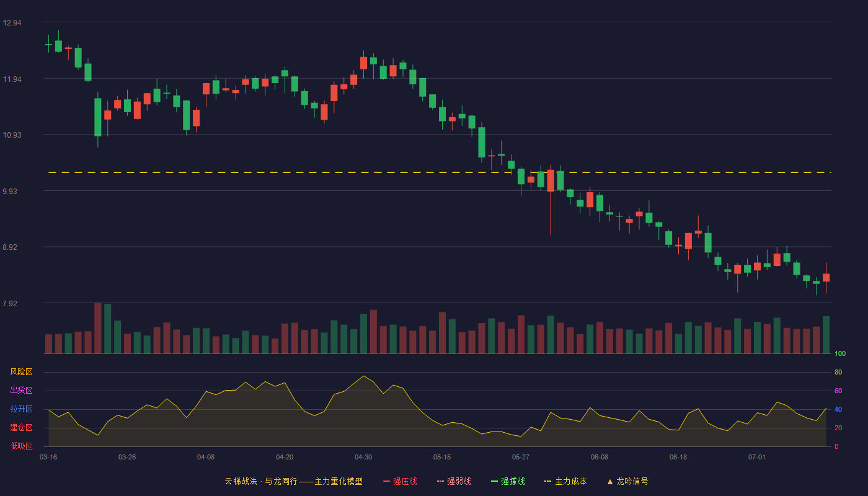
Task: Click the 拉升区 zone label
Action: click(x=21, y=409)
